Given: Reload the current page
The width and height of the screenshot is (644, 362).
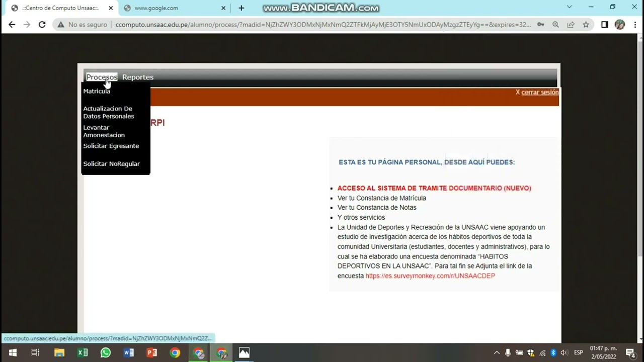Looking at the screenshot, I should tap(42, 25).
